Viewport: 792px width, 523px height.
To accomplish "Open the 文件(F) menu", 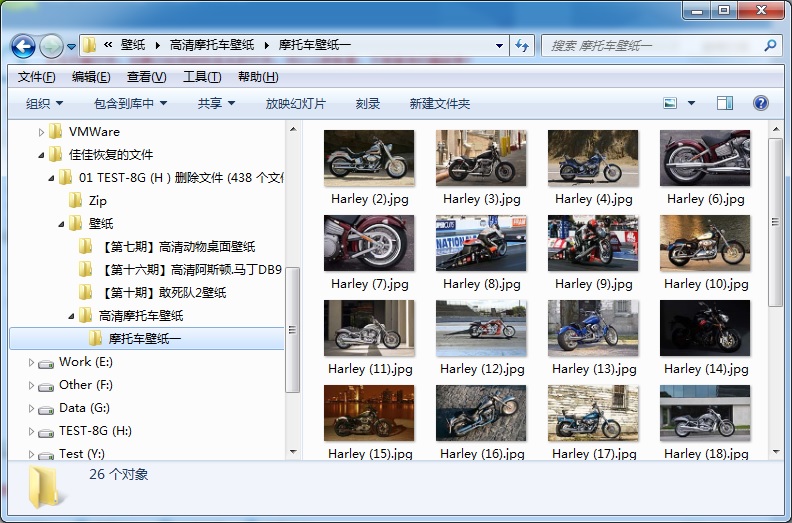I will pyautogui.click(x=36, y=77).
